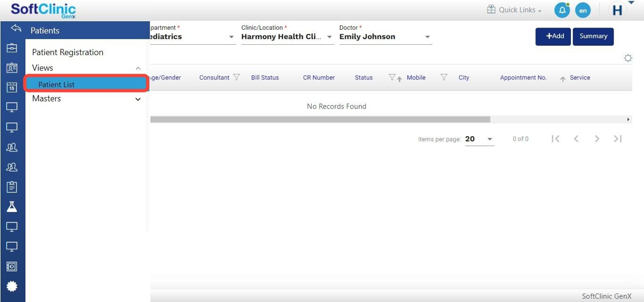
Task: Click the filter icon beside the Status column
Action: click(392, 78)
